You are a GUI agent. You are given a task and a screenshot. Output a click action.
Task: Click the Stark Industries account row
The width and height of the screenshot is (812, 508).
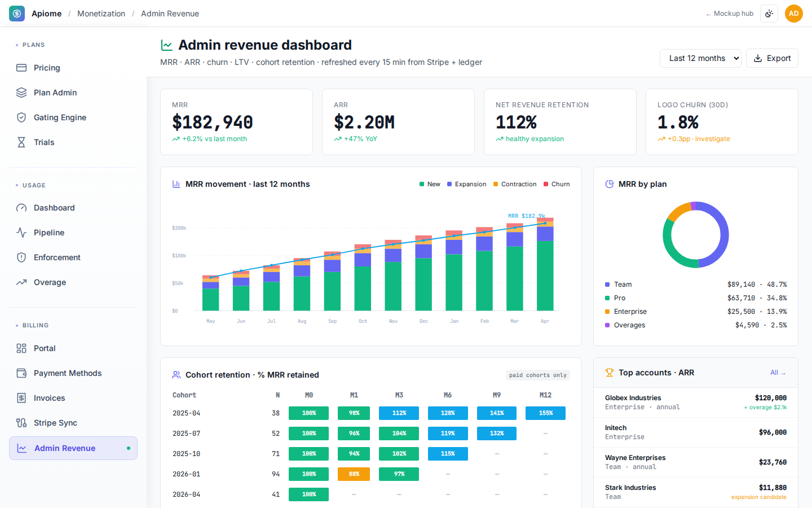click(696, 492)
